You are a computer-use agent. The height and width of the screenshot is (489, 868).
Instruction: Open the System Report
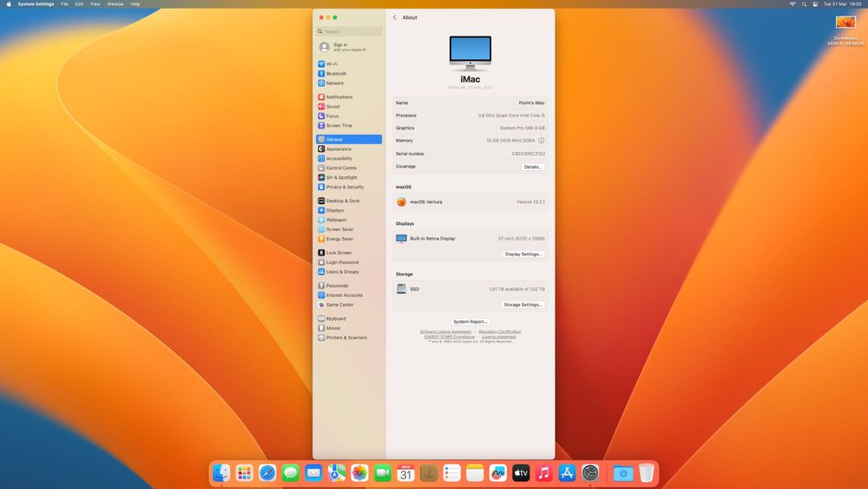pos(470,321)
